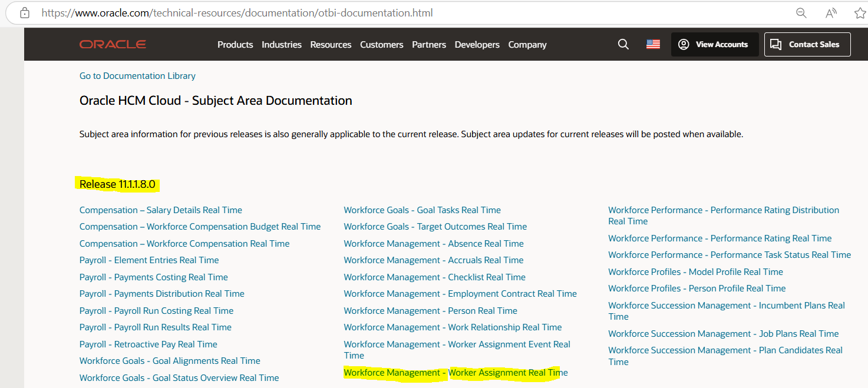
Task: Open the Industries menu
Action: click(x=282, y=45)
